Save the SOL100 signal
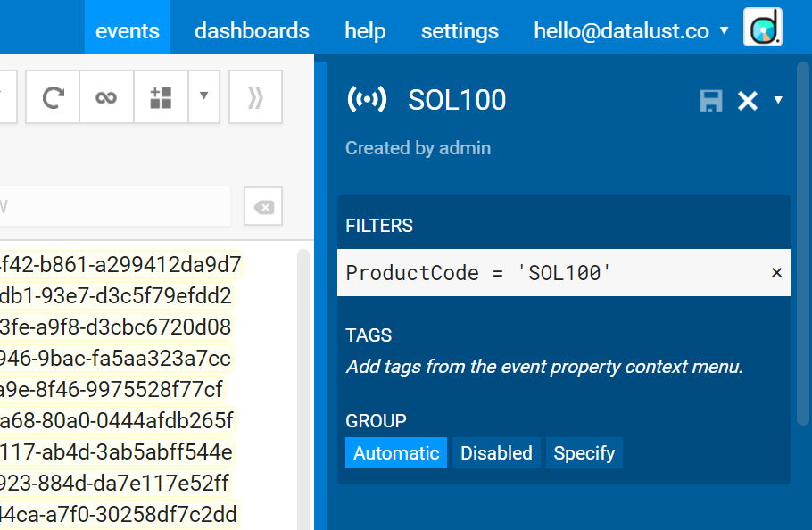This screenshot has width=812, height=530. [711, 101]
